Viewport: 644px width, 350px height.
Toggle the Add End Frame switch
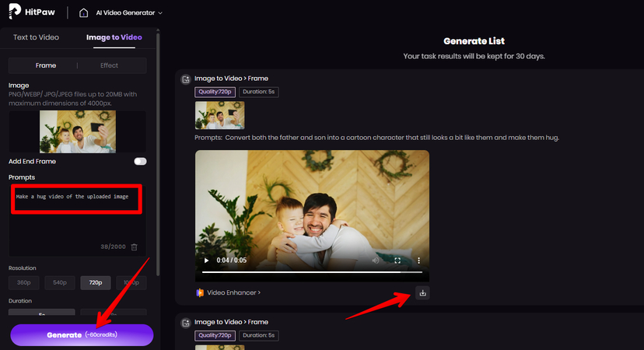pos(140,161)
